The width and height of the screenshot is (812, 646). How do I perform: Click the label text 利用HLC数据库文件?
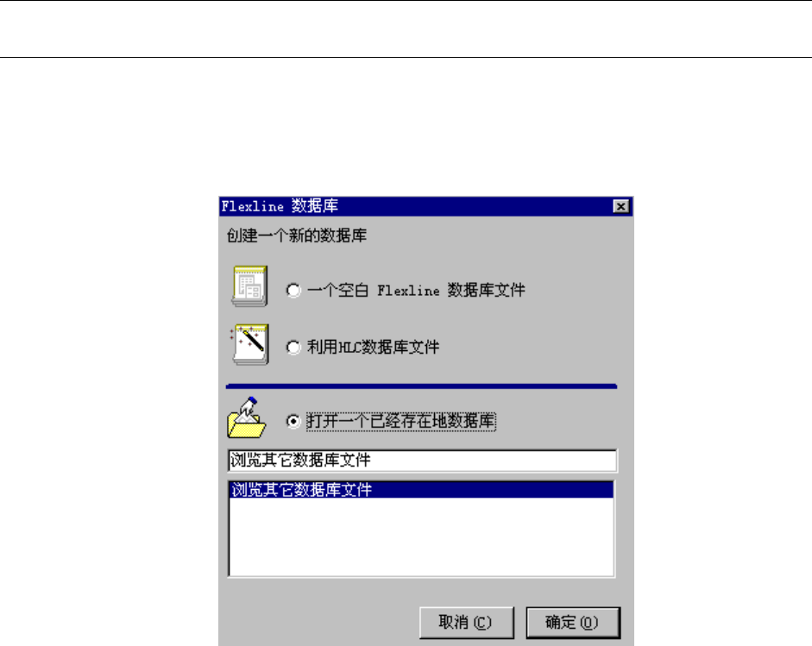click(373, 347)
